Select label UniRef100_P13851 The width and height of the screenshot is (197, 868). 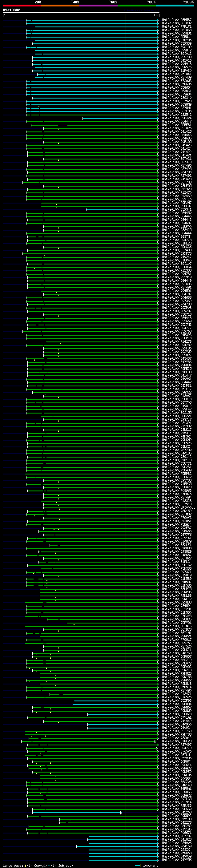pos(176,521)
